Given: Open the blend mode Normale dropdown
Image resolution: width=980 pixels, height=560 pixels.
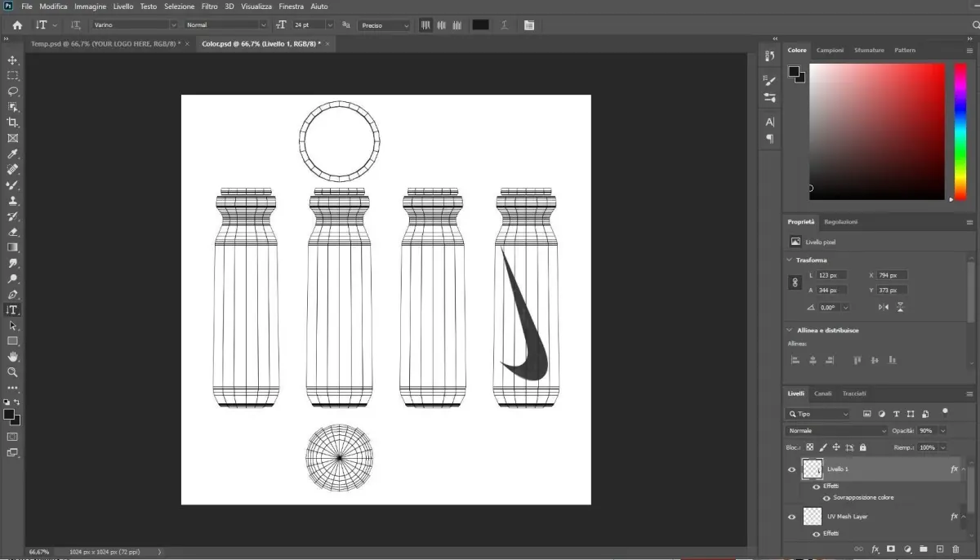Looking at the screenshot, I should 837,430.
